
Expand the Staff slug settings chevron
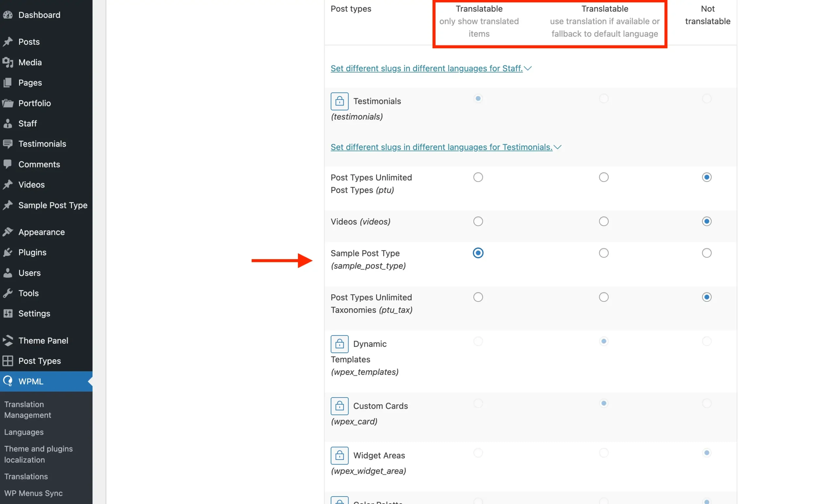click(x=528, y=68)
